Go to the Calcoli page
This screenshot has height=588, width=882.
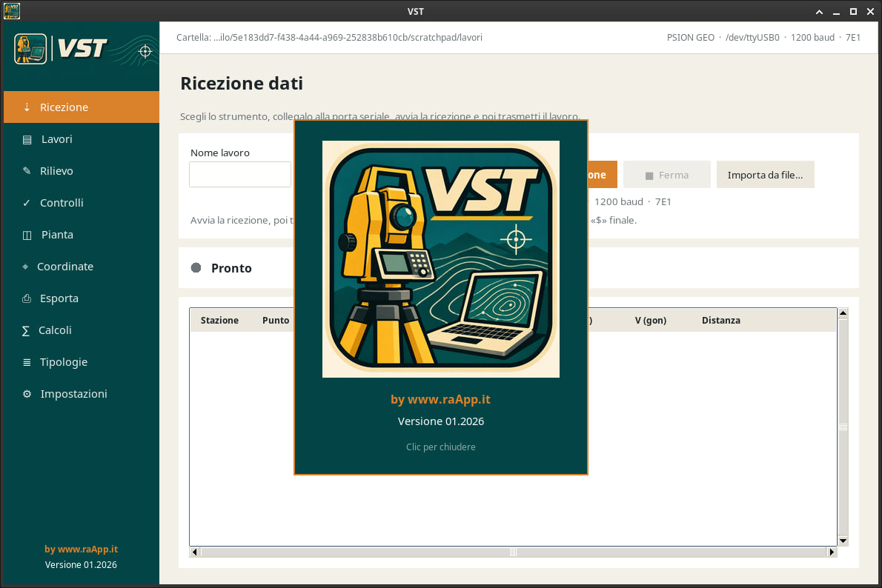point(82,330)
